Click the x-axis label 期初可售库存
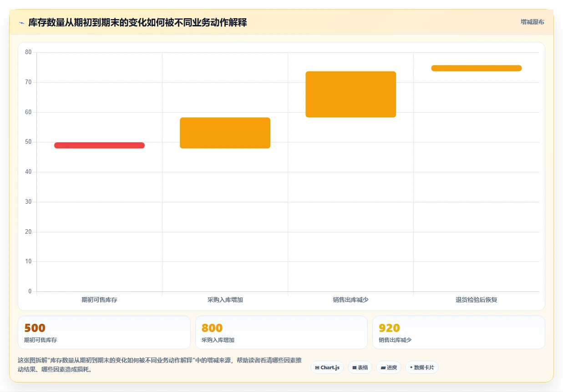This screenshot has height=392, width=563. pos(99,300)
